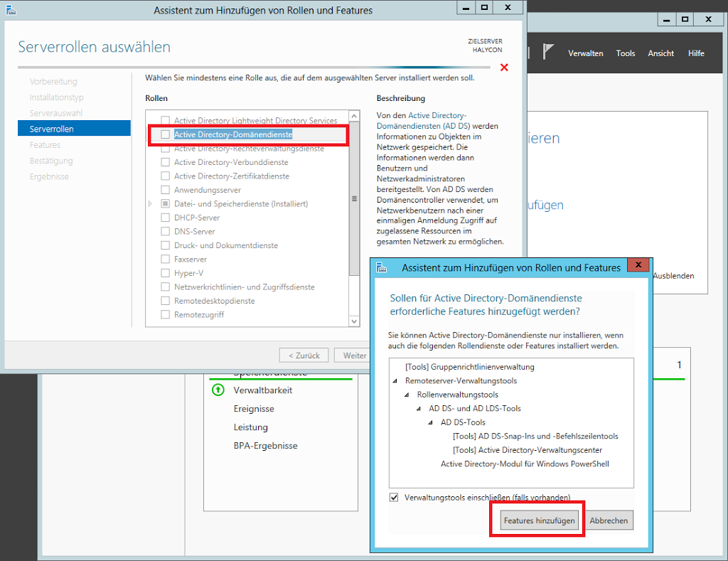Toggle the Verwaltungstools einschließen checkbox

pos(395,498)
